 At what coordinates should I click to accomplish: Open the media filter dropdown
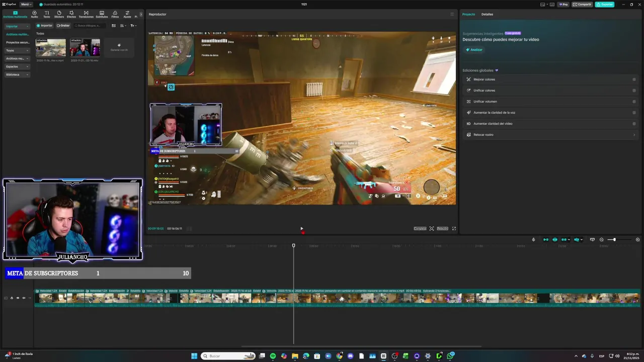[x=133, y=26]
